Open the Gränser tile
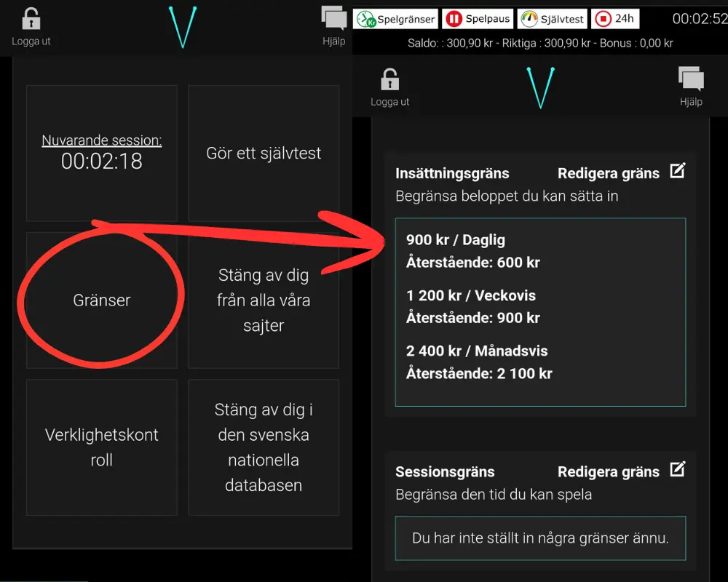Screen dimensions: 728x582 (102, 300)
